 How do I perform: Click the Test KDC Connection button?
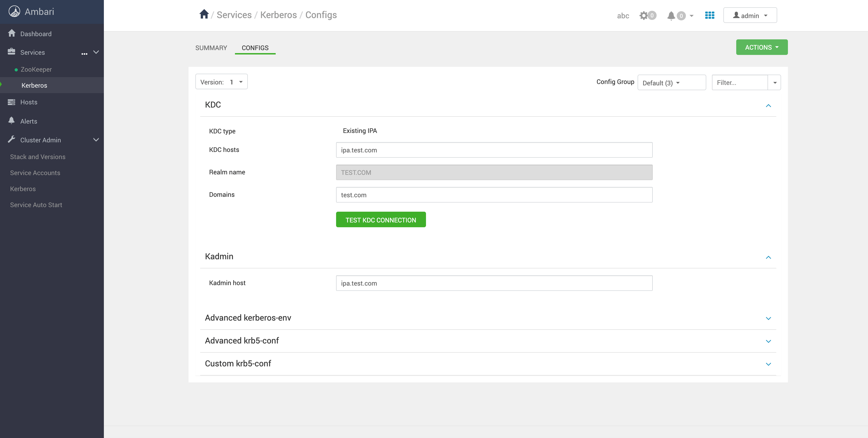click(x=380, y=220)
